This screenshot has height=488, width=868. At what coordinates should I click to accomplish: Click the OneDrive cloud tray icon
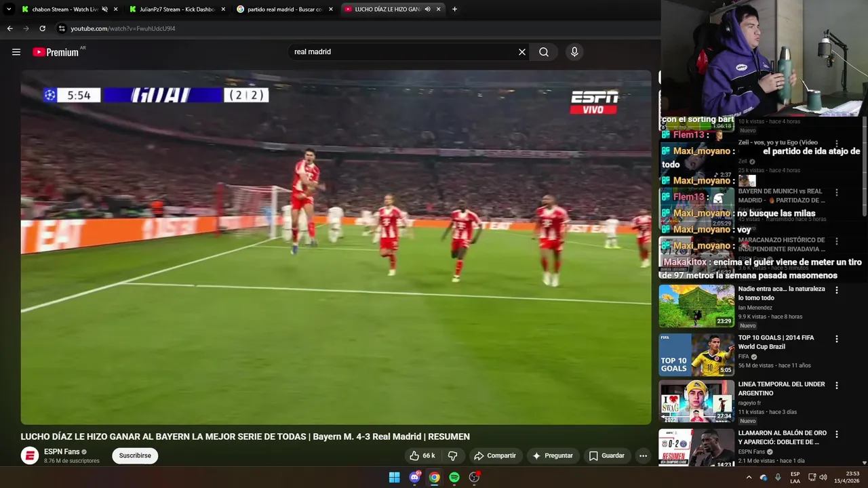click(x=764, y=477)
